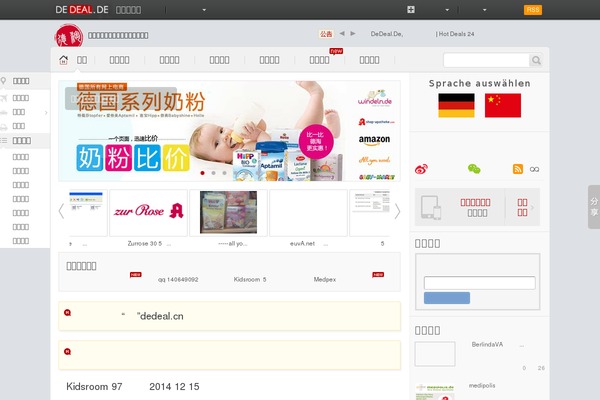The width and height of the screenshot is (600, 400).
Task: Click the home icon in navigation bar
Action: pyautogui.click(x=64, y=60)
